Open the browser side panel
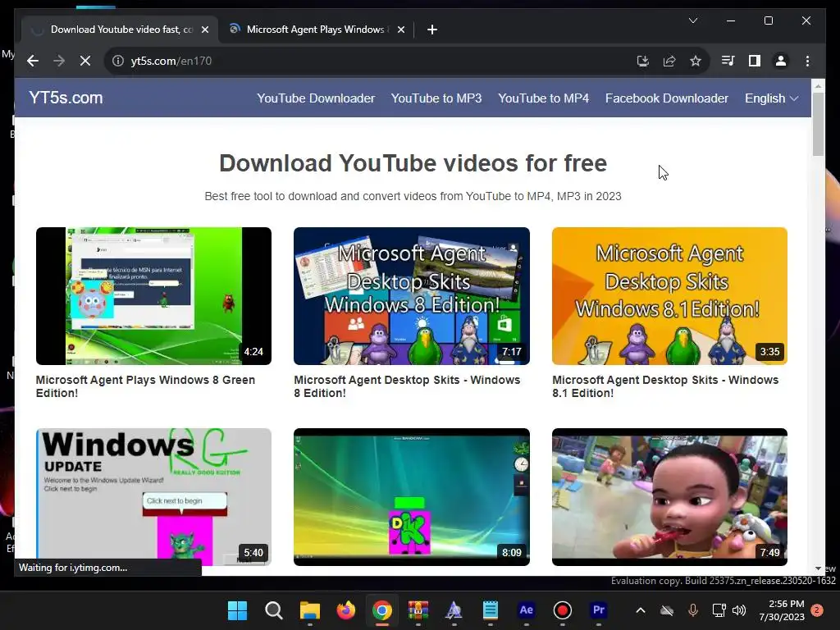Viewport: 840px width, 630px height. click(x=755, y=61)
